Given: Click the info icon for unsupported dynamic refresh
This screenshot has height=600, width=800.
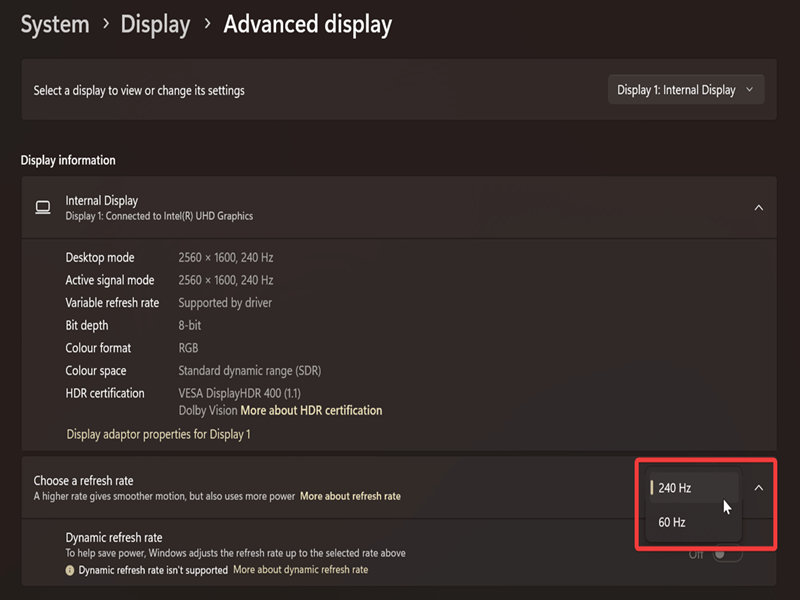Looking at the screenshot, I should pyautogui.click(x=70, y=570).
